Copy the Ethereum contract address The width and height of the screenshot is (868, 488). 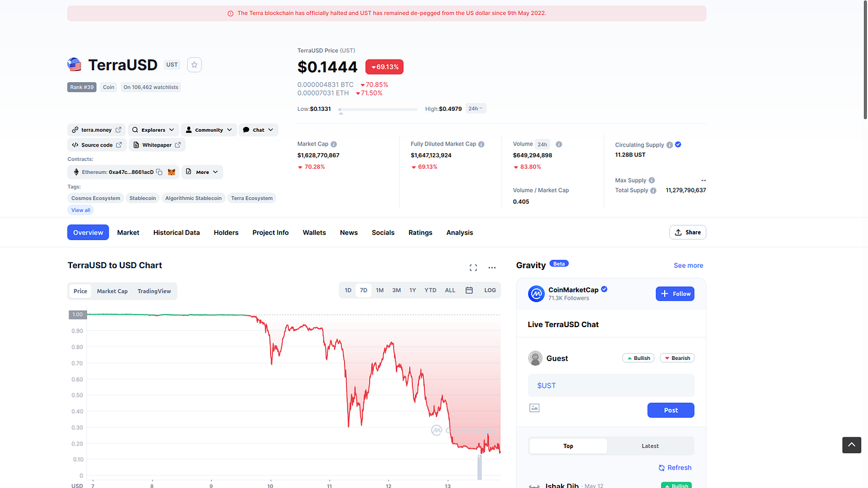(x=159, y=172)
